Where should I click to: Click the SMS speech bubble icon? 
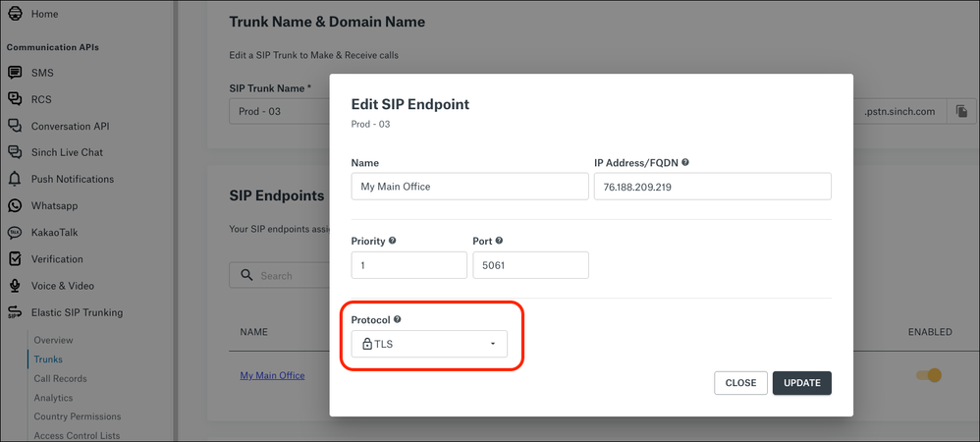15,73
